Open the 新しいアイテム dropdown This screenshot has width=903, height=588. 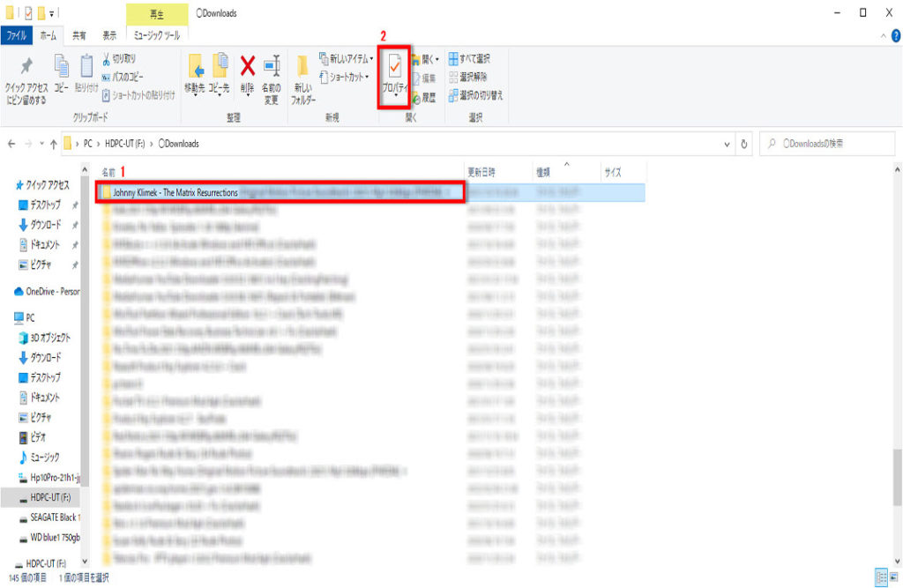tap(346, 59)
